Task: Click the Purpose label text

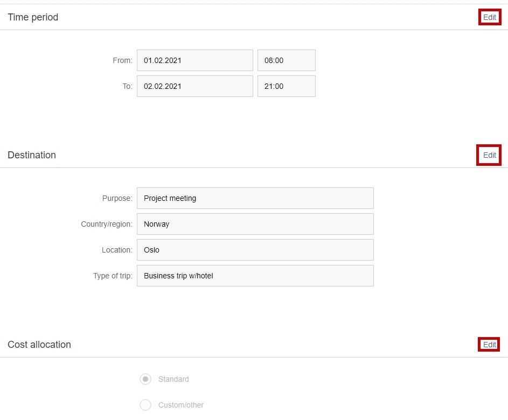Action: tap(117, 198)
